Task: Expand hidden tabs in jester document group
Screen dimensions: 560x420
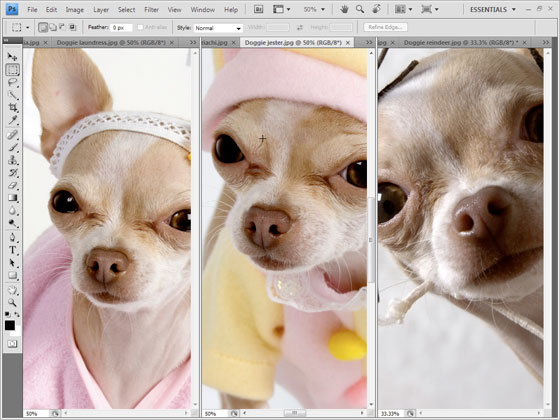Action: tap(369, 42)
